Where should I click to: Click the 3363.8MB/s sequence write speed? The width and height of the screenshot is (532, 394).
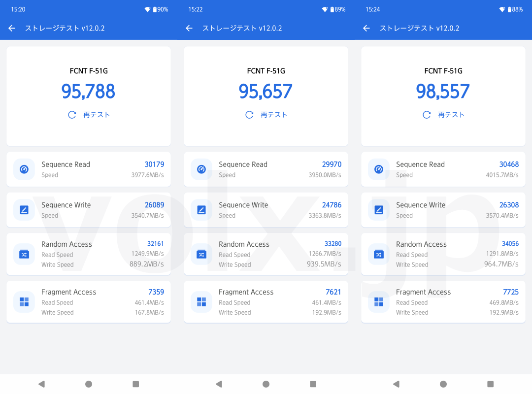coord(325,216)
